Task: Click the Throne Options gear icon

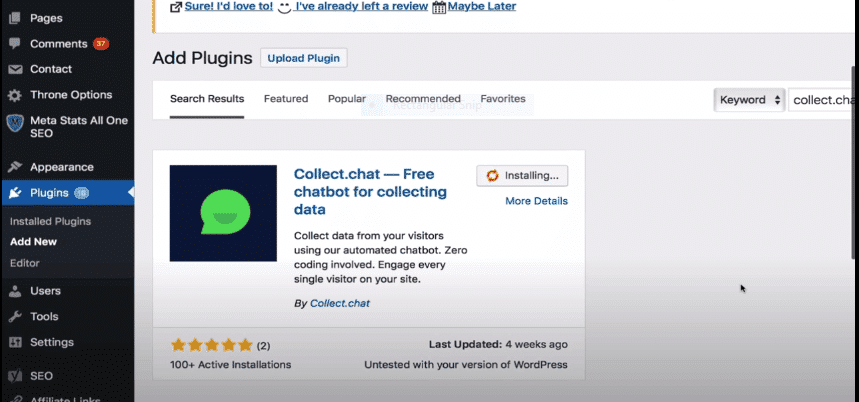Action: pos(15,95)
